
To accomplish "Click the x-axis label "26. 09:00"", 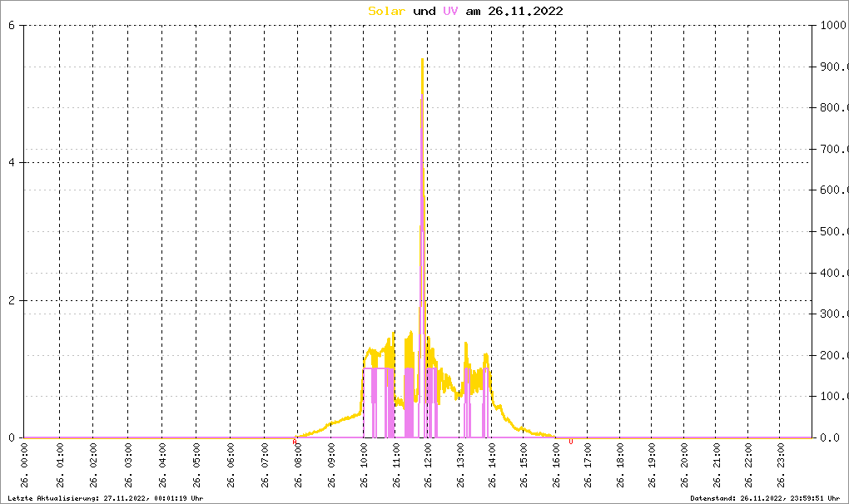I will tap(331, 466).
